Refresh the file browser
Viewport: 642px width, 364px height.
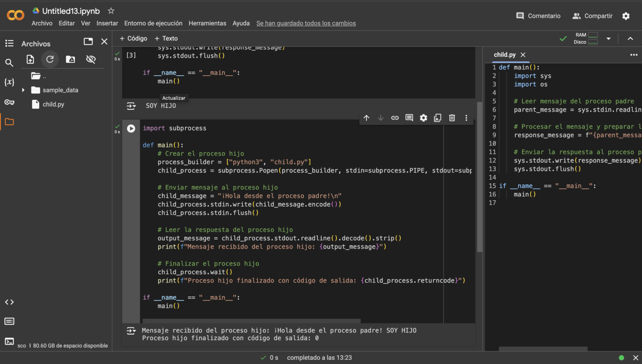50,59
